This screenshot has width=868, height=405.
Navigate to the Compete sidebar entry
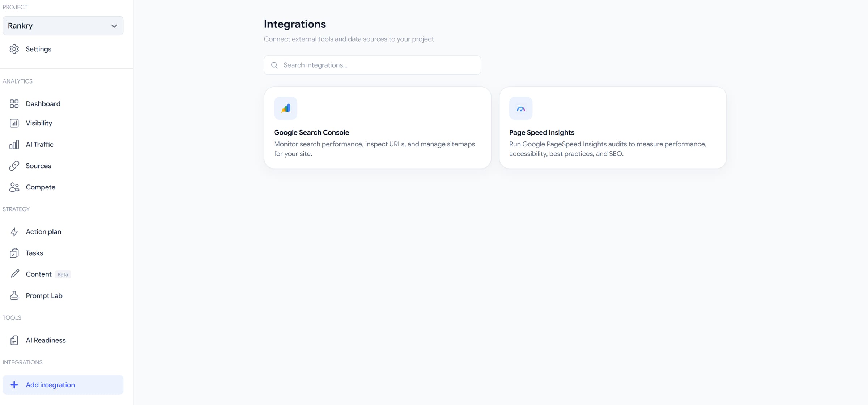click(x=63, y=187)
